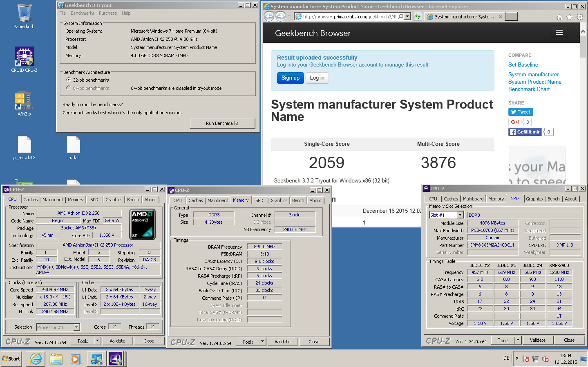Click Close in middle CPU-Z window

tap(314, 342)
